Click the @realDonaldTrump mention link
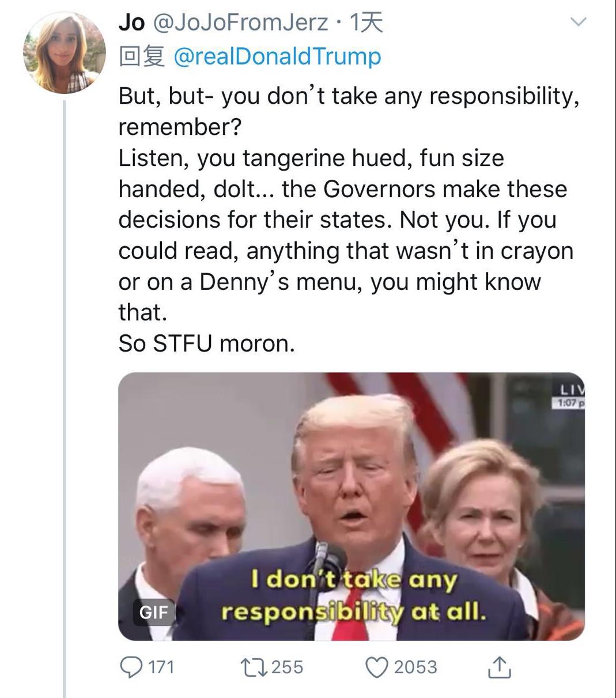 point(277,56)
